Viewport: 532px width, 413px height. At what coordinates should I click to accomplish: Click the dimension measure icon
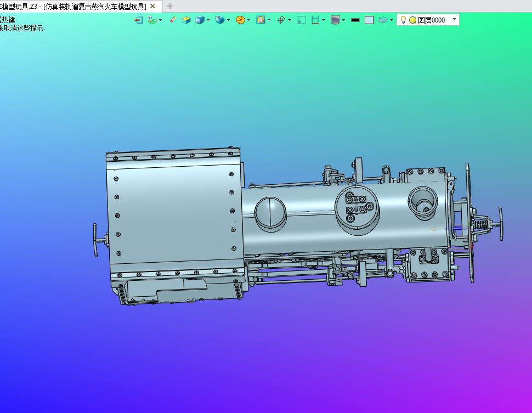click(315, 20)
